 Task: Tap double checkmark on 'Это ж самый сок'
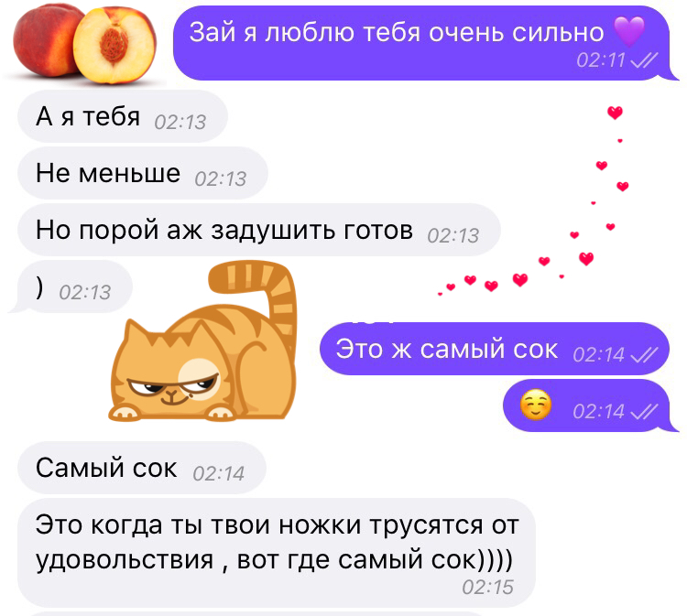point(644,354)
